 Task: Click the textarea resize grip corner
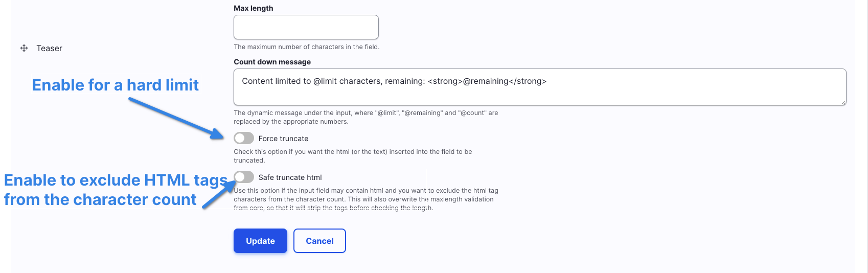pyautogui.click(x=843, y=102)
